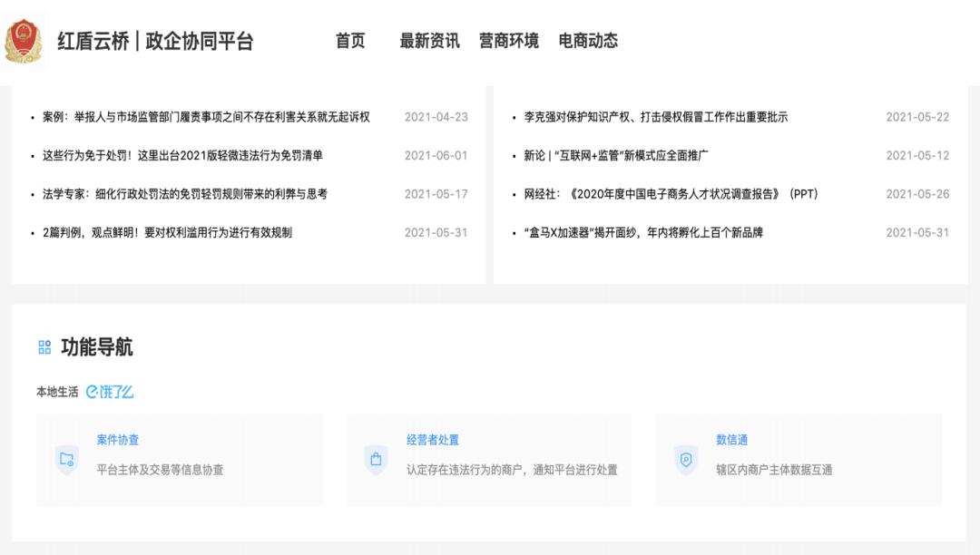
Task: Open the 2021版轻微违法行为免罚清单 article
Action: click(x=182, y=155)
